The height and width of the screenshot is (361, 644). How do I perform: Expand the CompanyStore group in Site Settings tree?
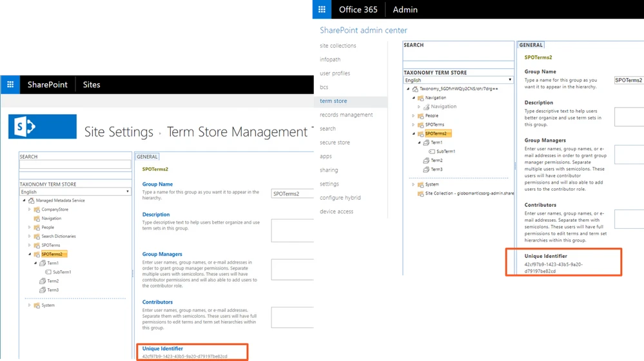pyautogui.click(x=30, y=210)
